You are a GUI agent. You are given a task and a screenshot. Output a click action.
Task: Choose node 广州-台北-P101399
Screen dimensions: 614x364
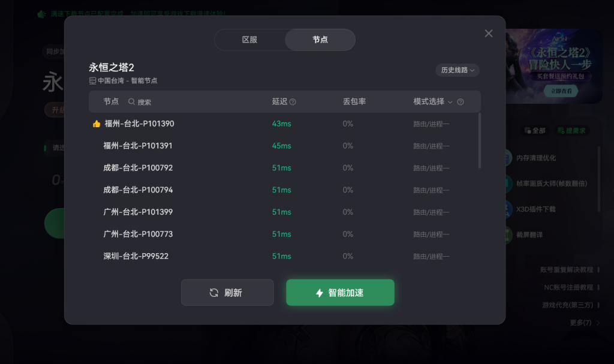(x=285, y=212)
